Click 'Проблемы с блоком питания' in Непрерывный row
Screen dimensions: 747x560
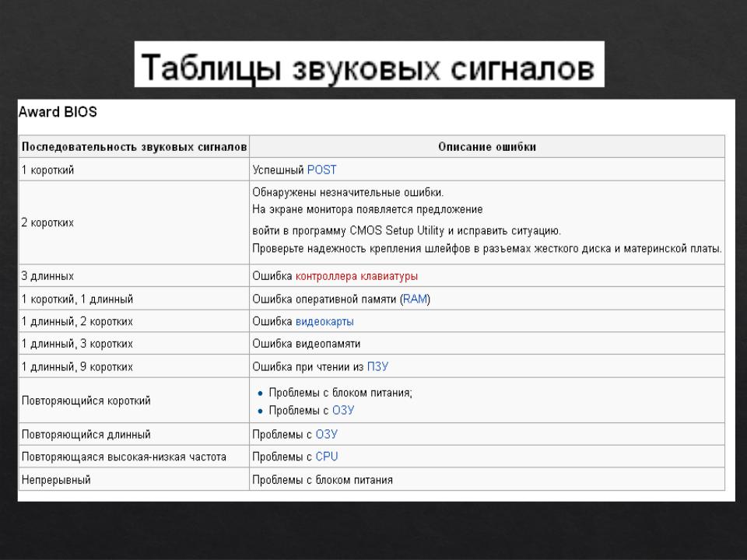click(x=322, y=480)
